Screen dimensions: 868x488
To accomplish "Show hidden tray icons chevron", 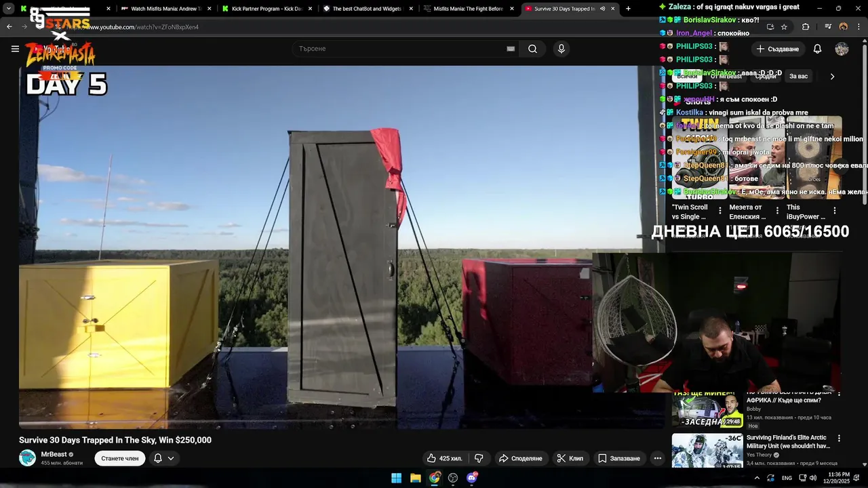I will pos(757,478).
